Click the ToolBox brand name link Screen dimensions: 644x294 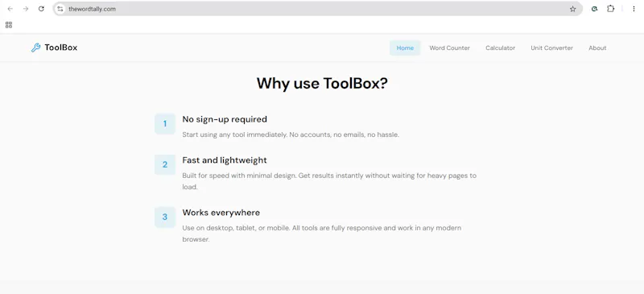point(61,48)
